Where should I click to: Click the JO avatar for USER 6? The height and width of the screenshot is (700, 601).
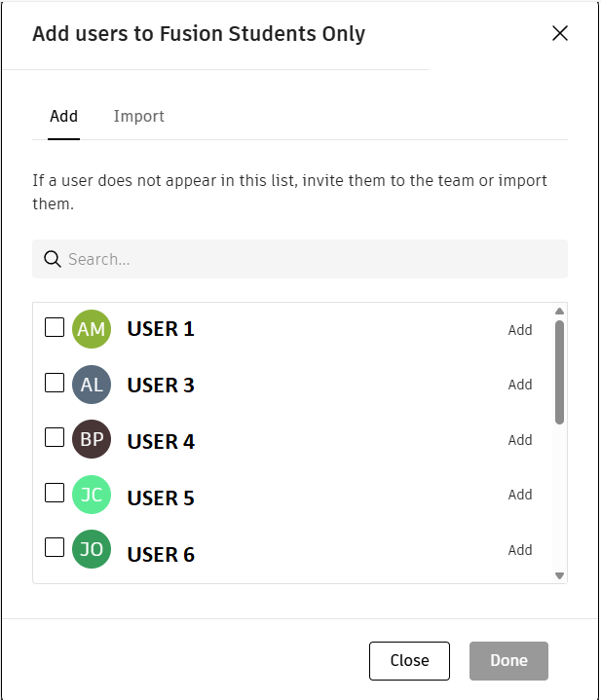pyautogui.click(x=92, y=550)
